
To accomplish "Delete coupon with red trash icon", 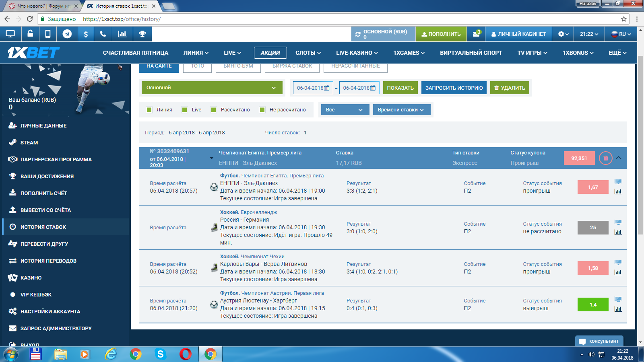I will click(605, 158).
